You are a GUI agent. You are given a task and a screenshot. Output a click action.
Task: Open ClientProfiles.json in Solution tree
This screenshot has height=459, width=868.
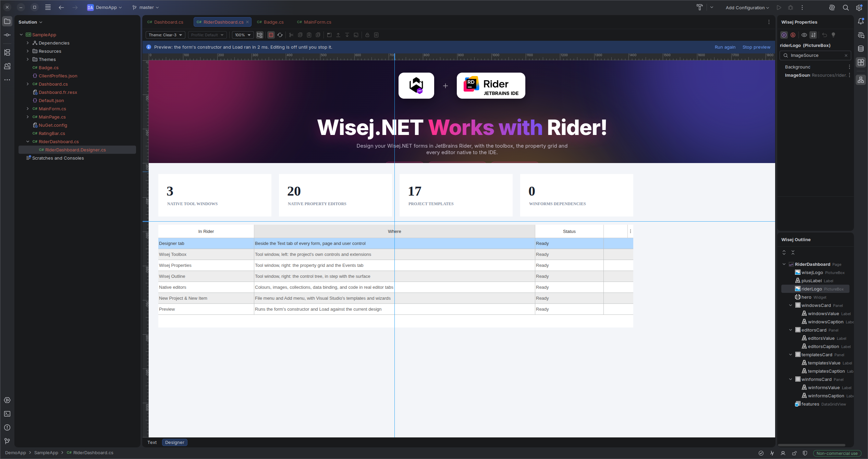coord(58,76)
